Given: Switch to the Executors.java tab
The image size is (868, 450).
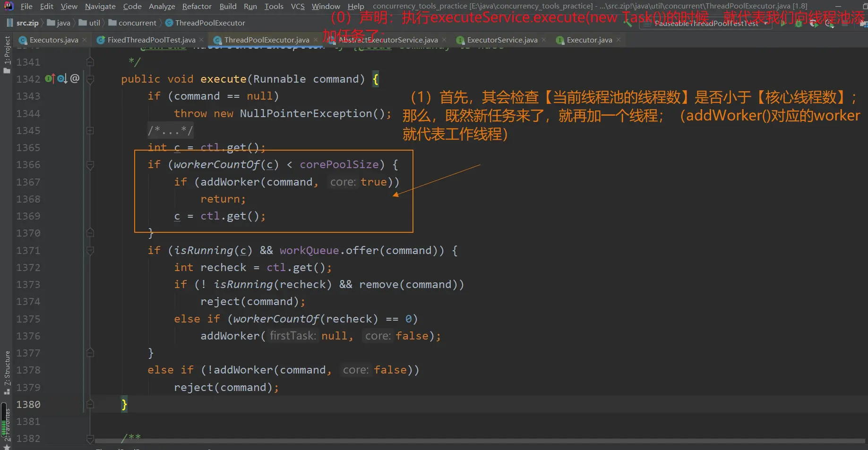Looking at the screenshot, I should click(53, 40).
